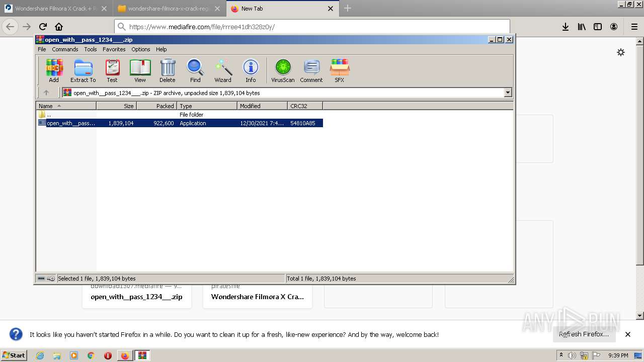Go to Firefox home page
The width and height of the screenshot is (644, 362).
click(59, 27)
